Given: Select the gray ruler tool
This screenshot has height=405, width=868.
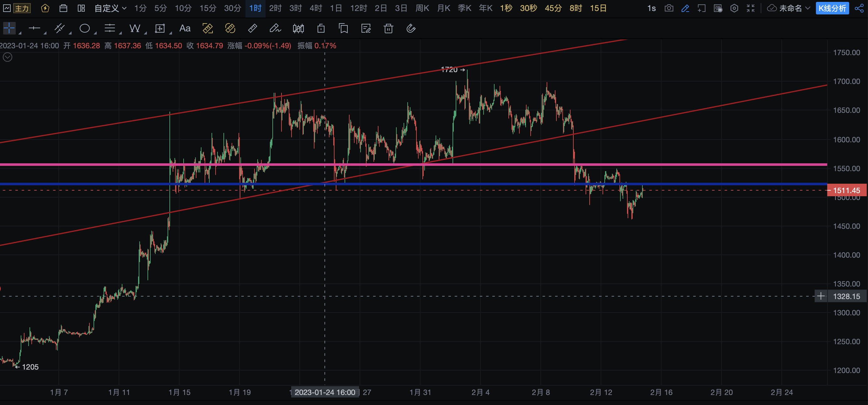Looking at the screenshot, I should tap(252, 28).
